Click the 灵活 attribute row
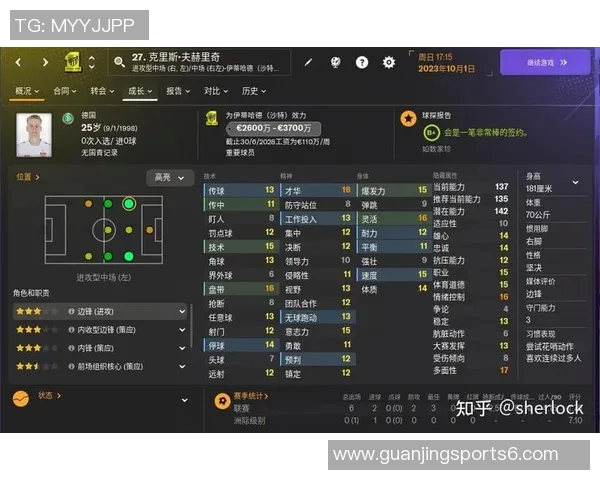 393,219
